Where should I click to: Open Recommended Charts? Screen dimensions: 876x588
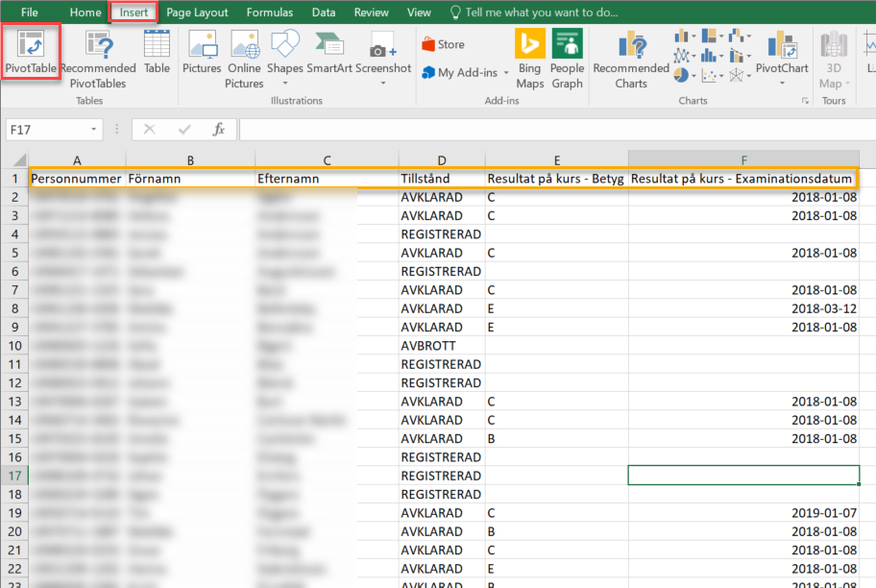[x=631, y=58]
